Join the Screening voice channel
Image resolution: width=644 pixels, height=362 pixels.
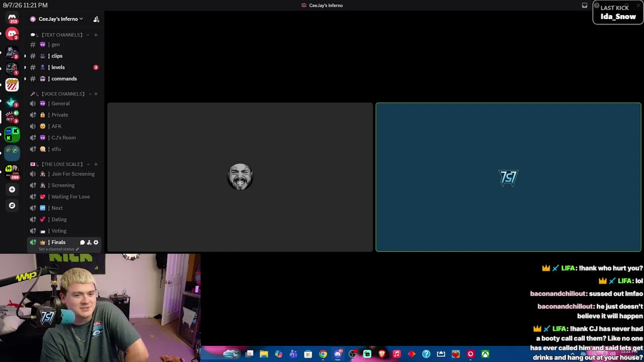coord(63,186)
